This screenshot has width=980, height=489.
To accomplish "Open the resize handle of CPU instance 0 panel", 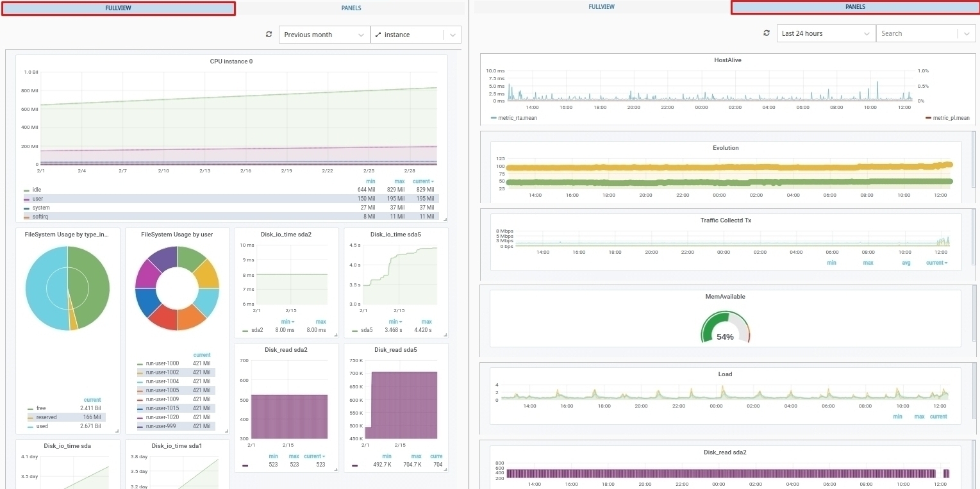I will pos(445,219).
